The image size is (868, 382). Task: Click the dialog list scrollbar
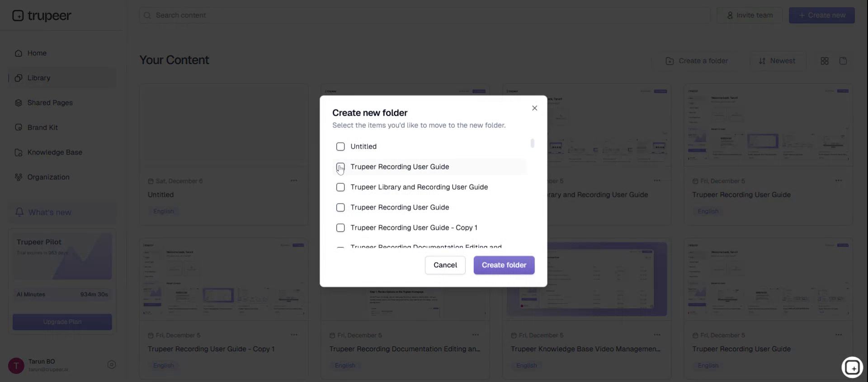(x=532, y=143)
